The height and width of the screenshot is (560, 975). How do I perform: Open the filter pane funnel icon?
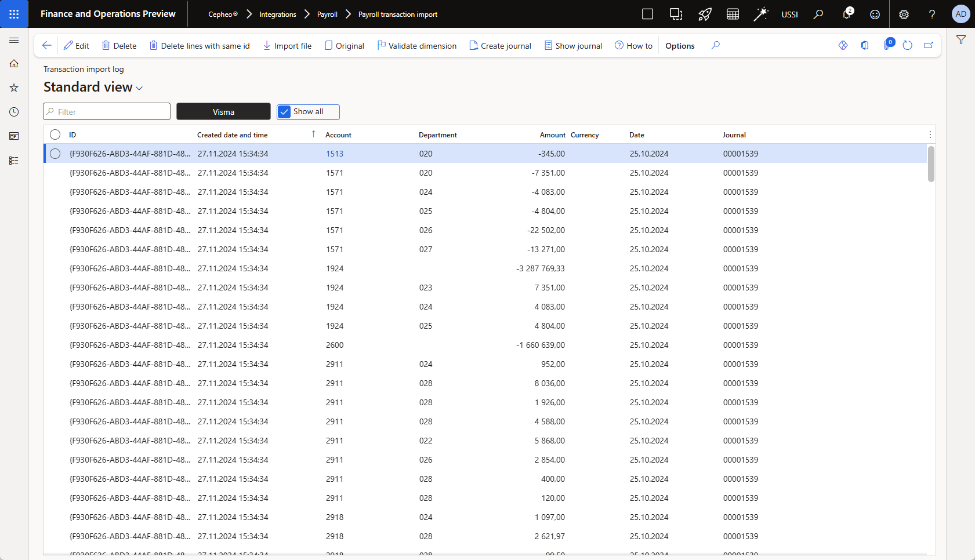coord(961,39)
